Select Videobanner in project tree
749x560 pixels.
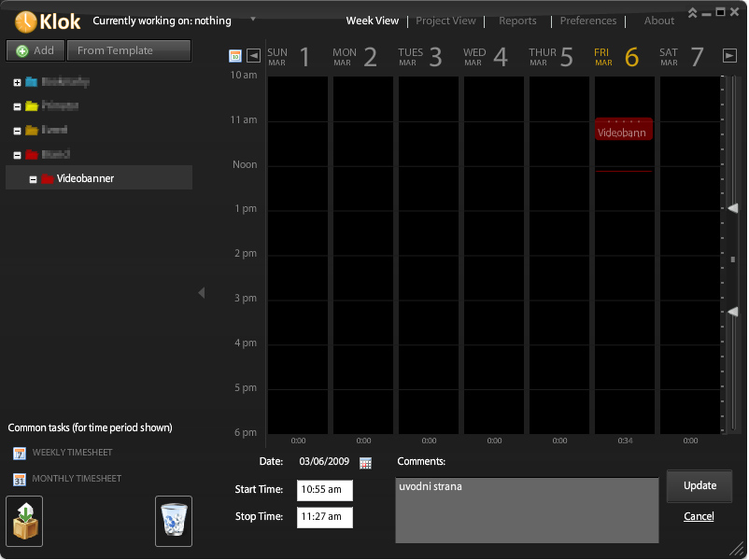[99, 177]
